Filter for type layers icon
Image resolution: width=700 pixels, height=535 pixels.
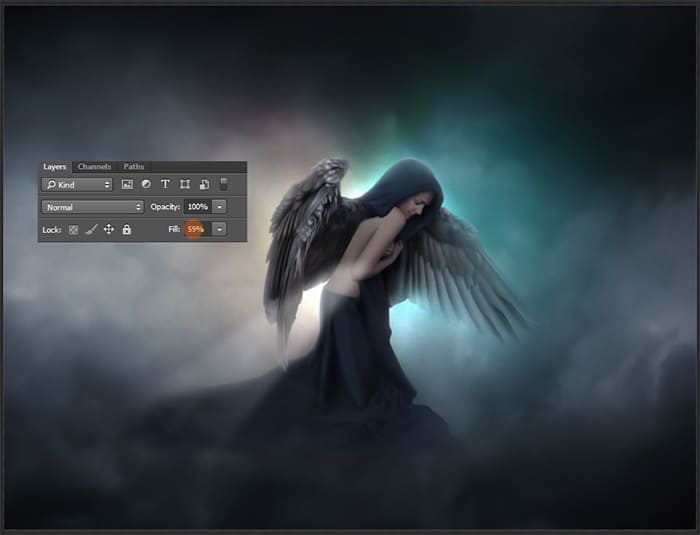165,184
